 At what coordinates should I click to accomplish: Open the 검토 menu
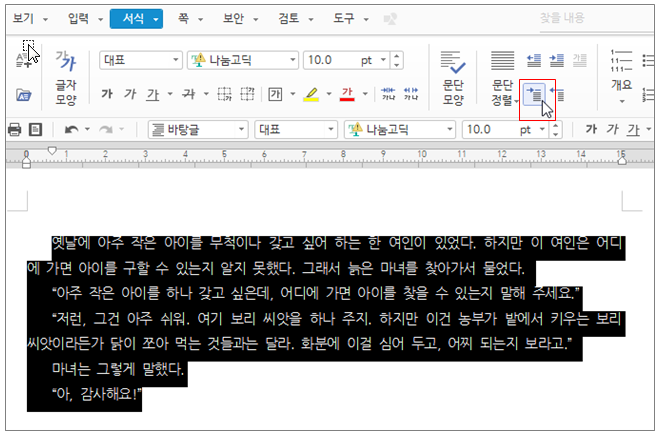[x=295, y=19]
